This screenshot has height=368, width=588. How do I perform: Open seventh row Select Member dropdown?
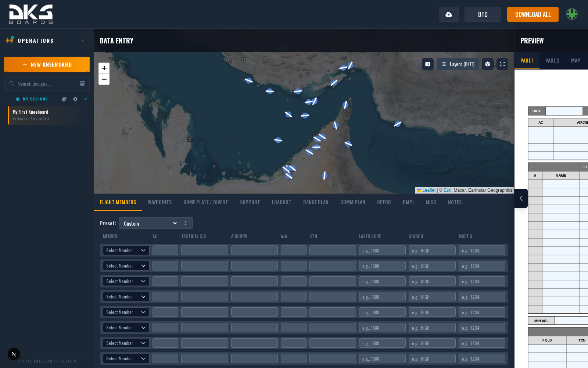coord(126,343)
